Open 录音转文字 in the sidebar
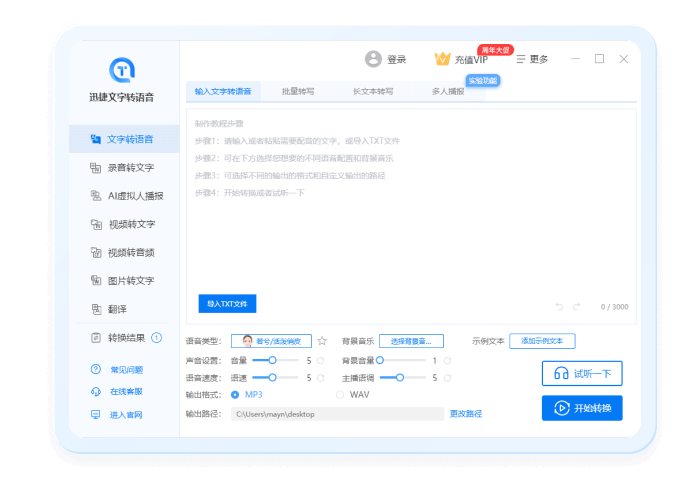 pyautogui.click(x=124, y=167)
